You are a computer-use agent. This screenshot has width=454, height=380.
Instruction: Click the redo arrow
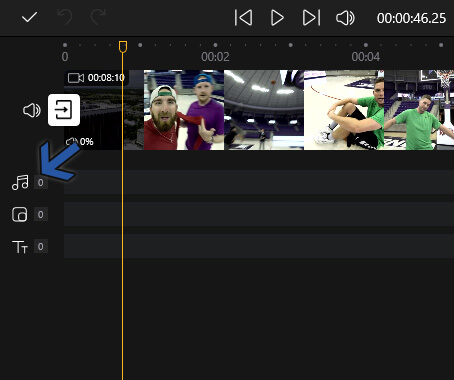point(98,17)
